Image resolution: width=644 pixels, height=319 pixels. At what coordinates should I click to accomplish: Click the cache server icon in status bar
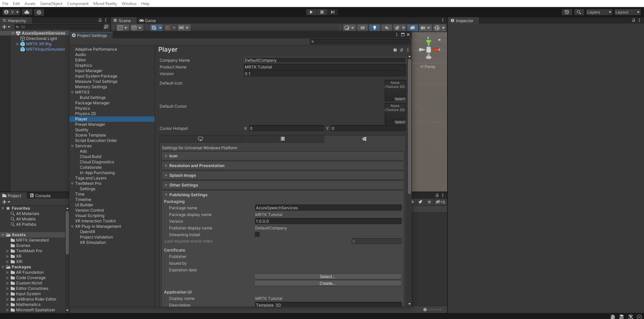[x=622, y=316]
